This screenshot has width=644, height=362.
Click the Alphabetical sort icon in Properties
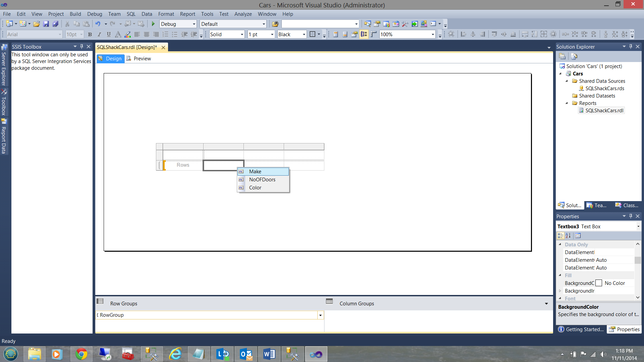(568, 236)
